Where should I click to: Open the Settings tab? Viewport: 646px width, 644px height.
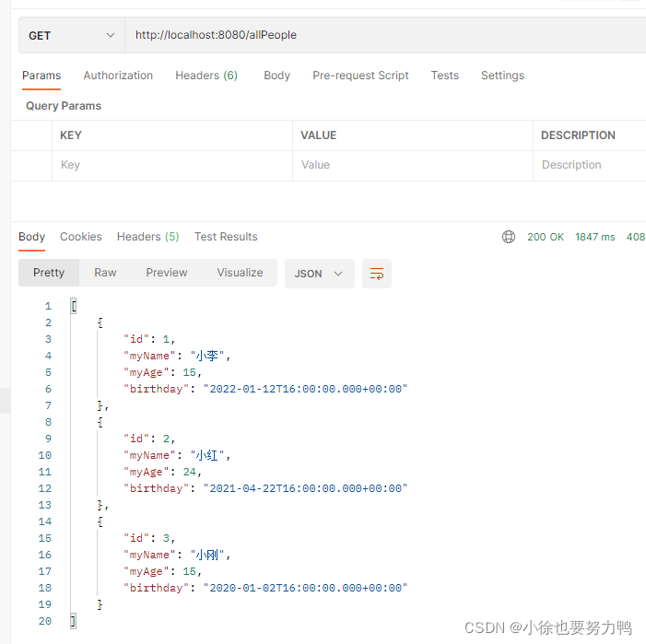point(502,76)
